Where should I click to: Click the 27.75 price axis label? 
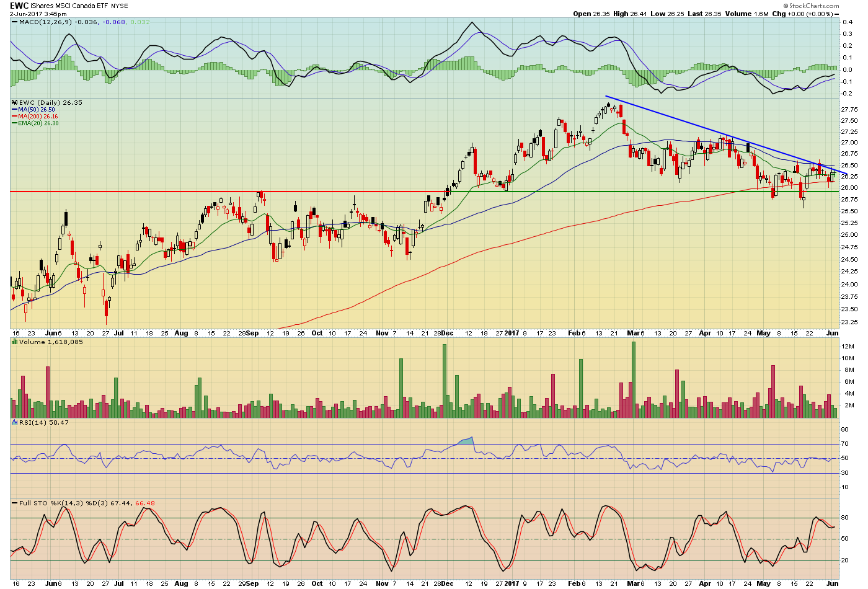pos(849,110)
